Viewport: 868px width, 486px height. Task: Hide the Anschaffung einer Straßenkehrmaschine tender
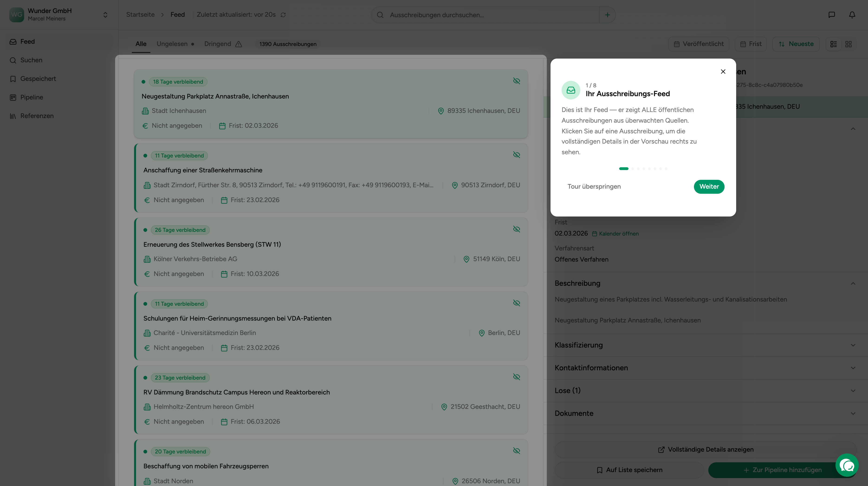516,155
